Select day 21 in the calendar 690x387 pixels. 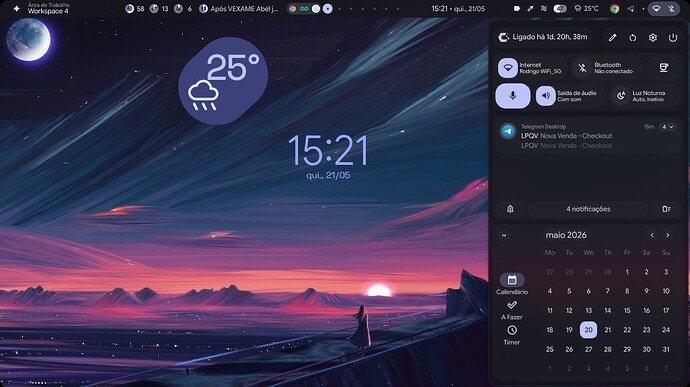coord(608,330)
